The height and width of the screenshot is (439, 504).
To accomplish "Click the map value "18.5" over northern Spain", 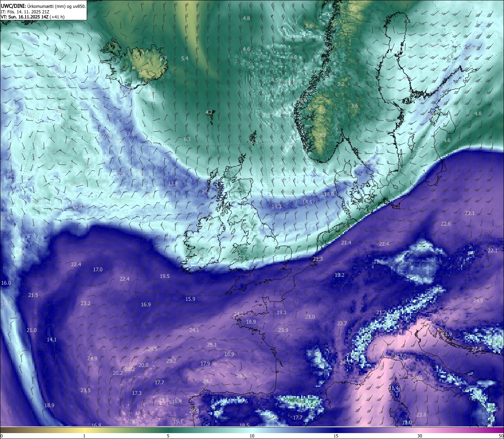I will coord(244,425).
